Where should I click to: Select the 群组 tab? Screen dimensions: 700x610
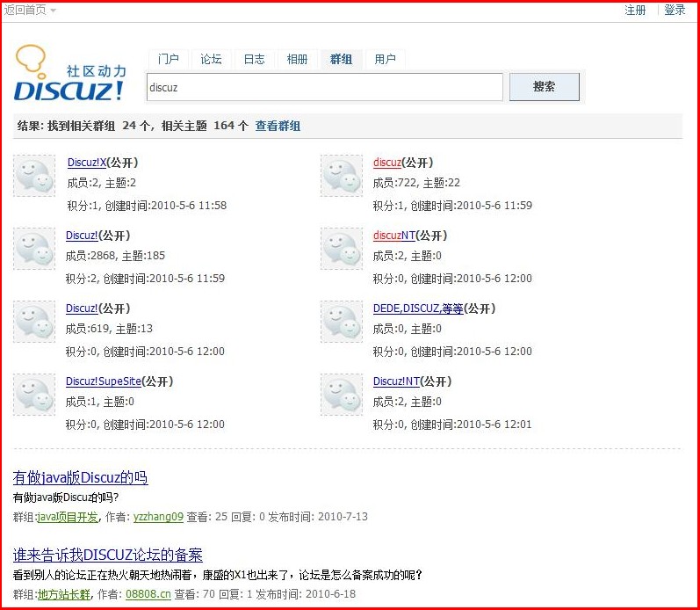(x=341, y=59)
